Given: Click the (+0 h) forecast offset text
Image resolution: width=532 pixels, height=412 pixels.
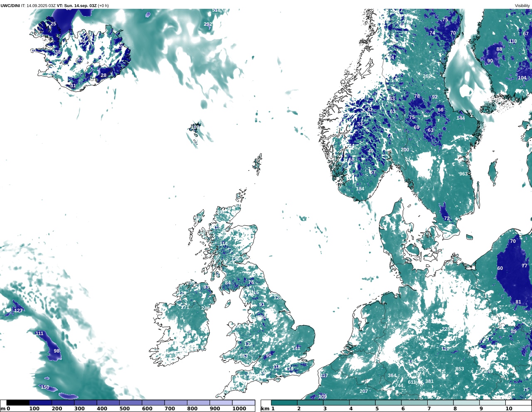Looking at the screenshot, I should tap(103, 5).
